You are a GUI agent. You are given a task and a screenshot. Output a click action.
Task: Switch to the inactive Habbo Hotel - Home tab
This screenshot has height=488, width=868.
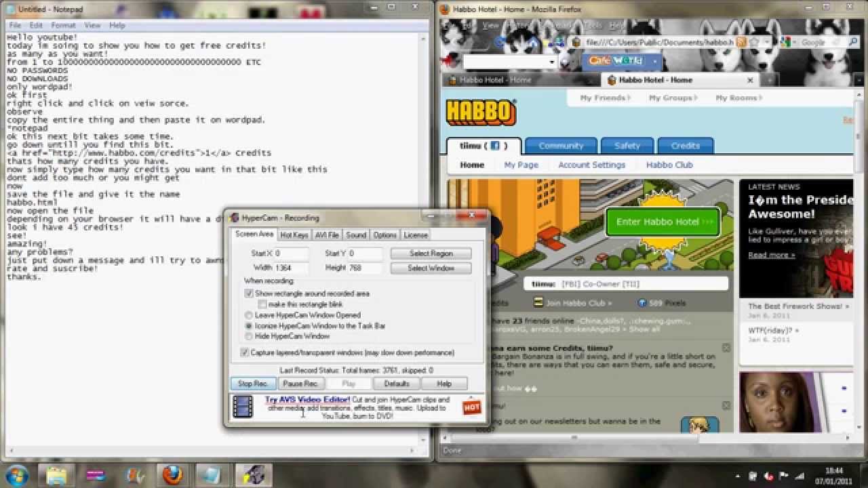coord(519,80)
